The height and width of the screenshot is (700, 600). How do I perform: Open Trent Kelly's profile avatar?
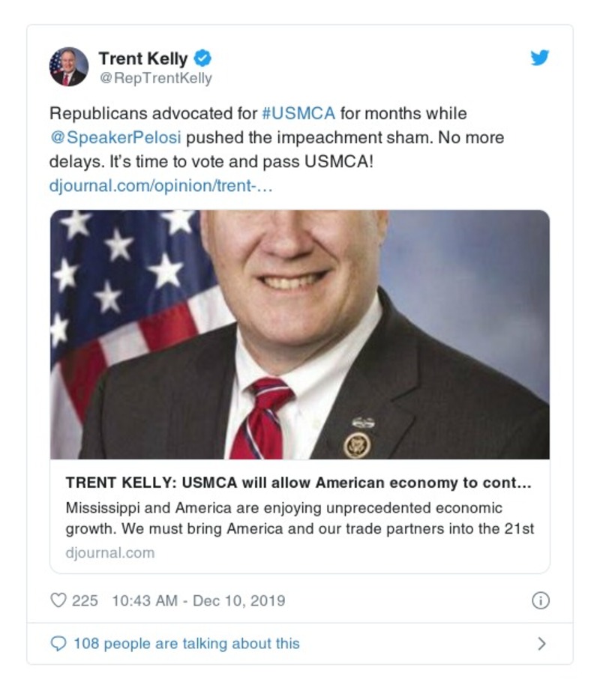[69, 67]
